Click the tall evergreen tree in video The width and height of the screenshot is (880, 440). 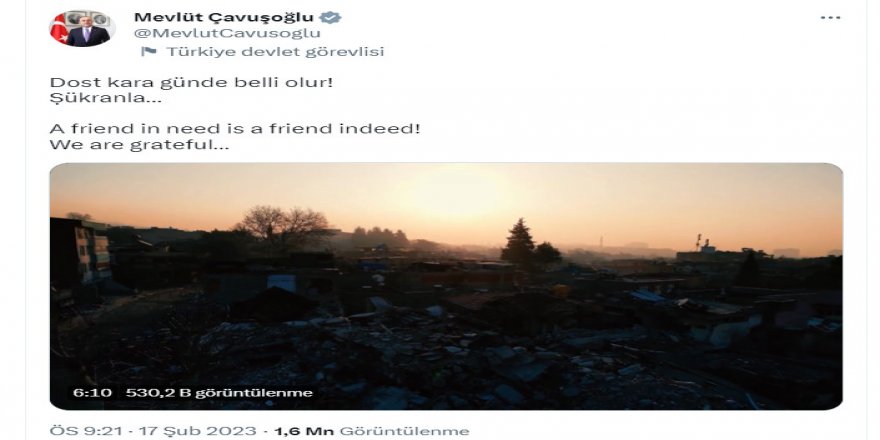pos(519,241)
